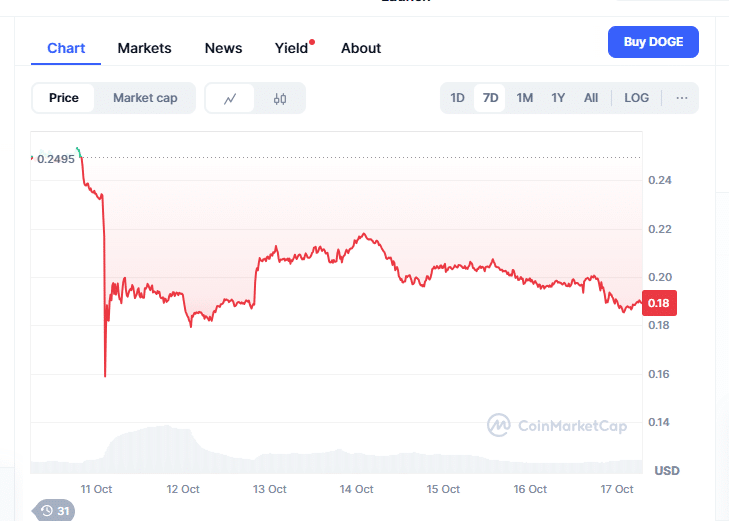Toggle chart to Price view
729x521 pixels.
[64, 98]
